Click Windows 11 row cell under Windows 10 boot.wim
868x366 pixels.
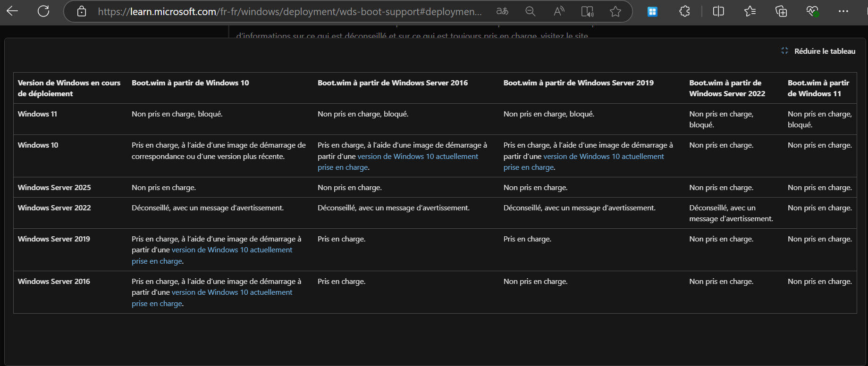177,114
